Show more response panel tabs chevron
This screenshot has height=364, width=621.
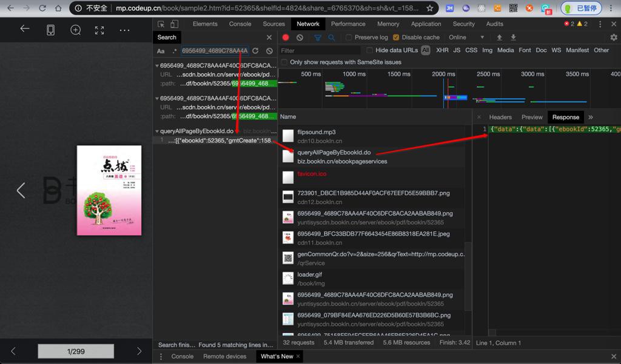[591, 117]
